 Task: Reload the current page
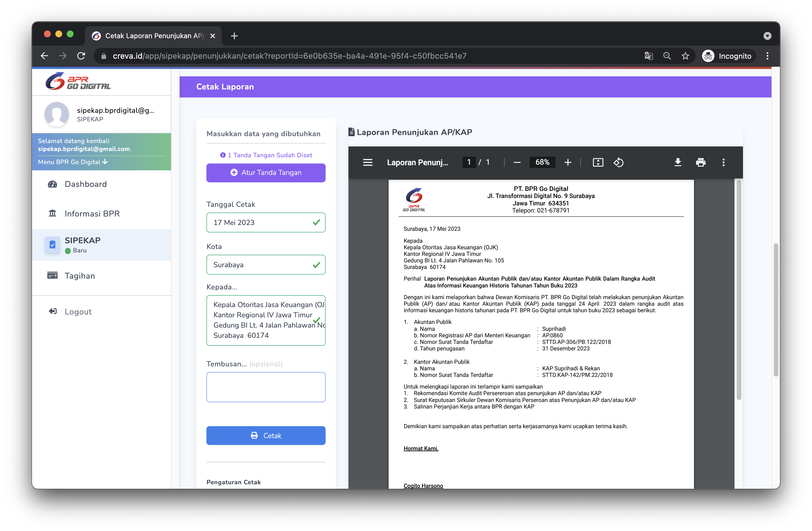point(81,56)
